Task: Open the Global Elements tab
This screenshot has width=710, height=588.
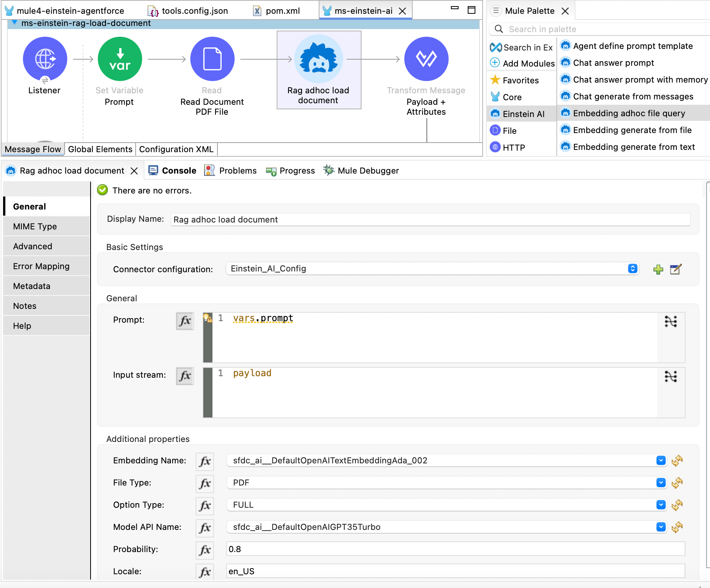Action: 100,149
